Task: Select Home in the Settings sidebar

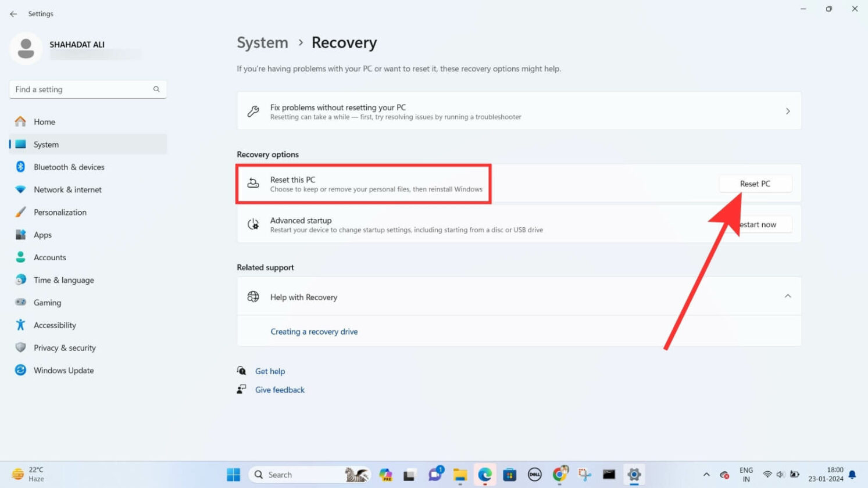Action: tap(44, 121)
